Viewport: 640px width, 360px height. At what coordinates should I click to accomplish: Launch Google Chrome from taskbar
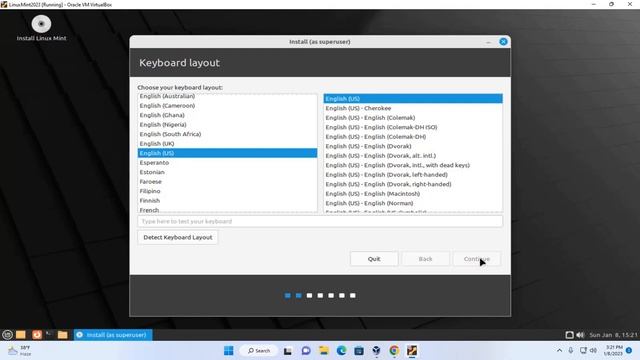click(x=394, y=351)
